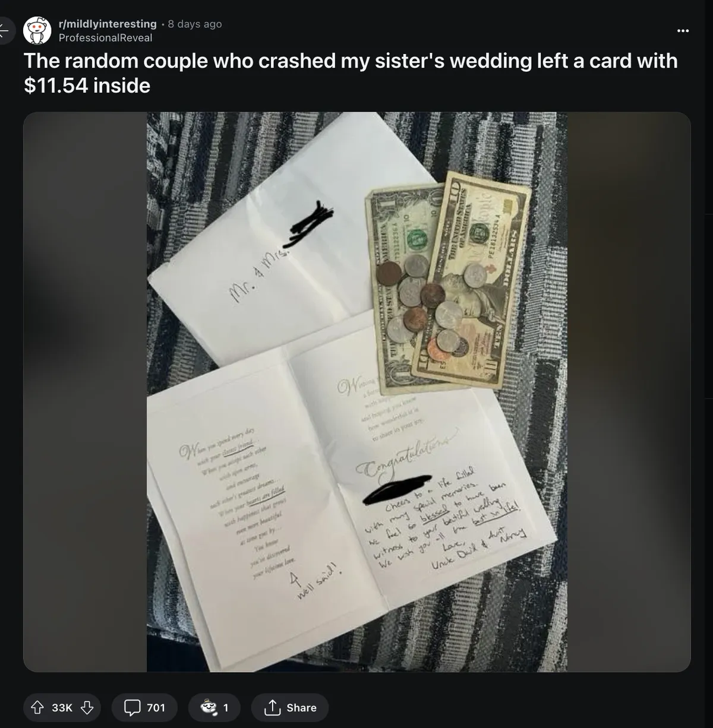The image size is (713, 728).
Task: Expand the wedding card photo
Action: click(x=356, y=392)
